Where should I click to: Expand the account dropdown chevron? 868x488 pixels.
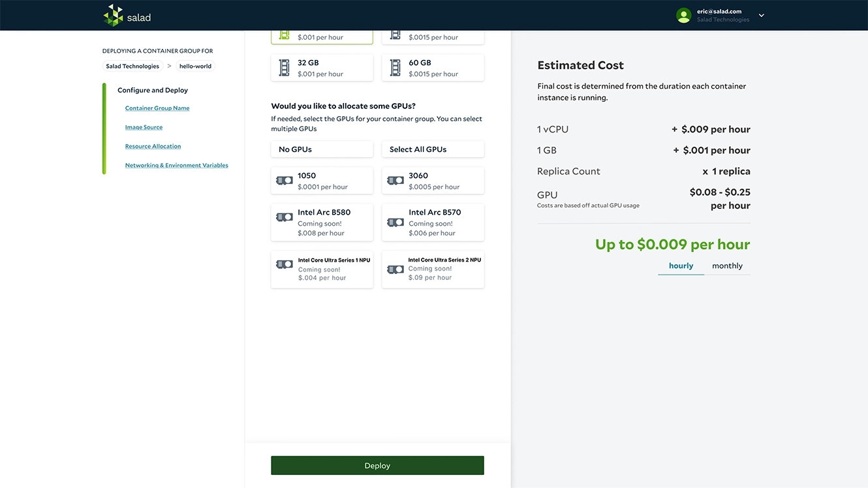point(761,16)
